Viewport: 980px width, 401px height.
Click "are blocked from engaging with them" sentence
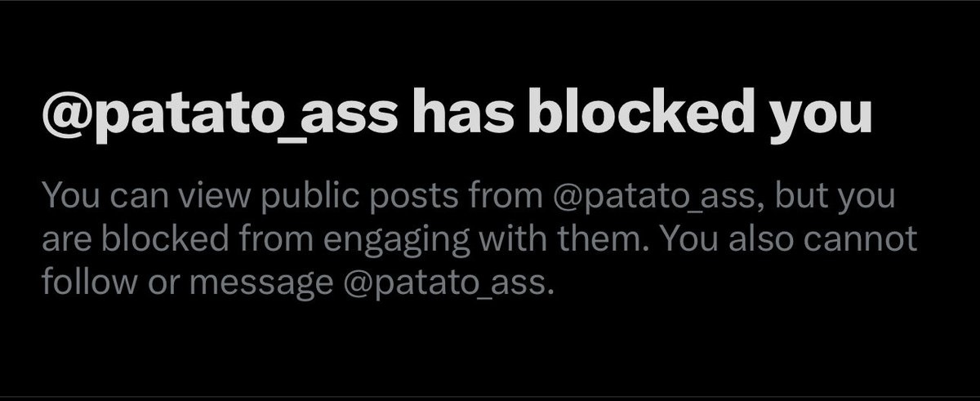pos(349,240)
